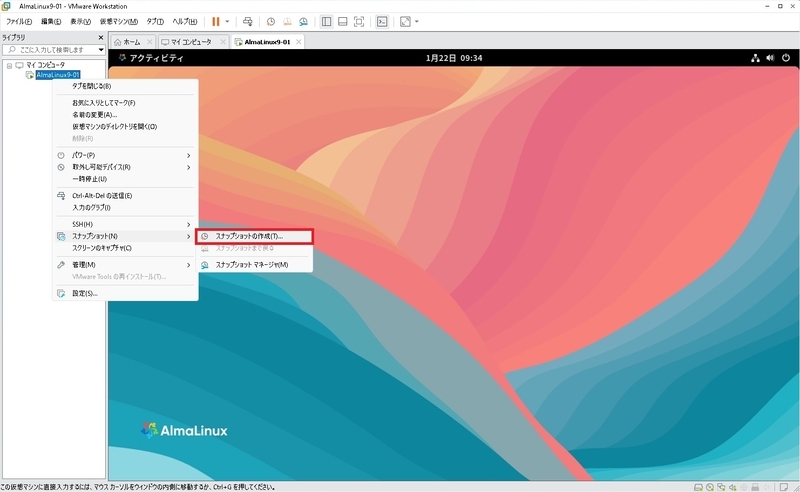Close the マイ コンピュータ tab
This screenshot has width=800, height=492.
tap(223, 42)
